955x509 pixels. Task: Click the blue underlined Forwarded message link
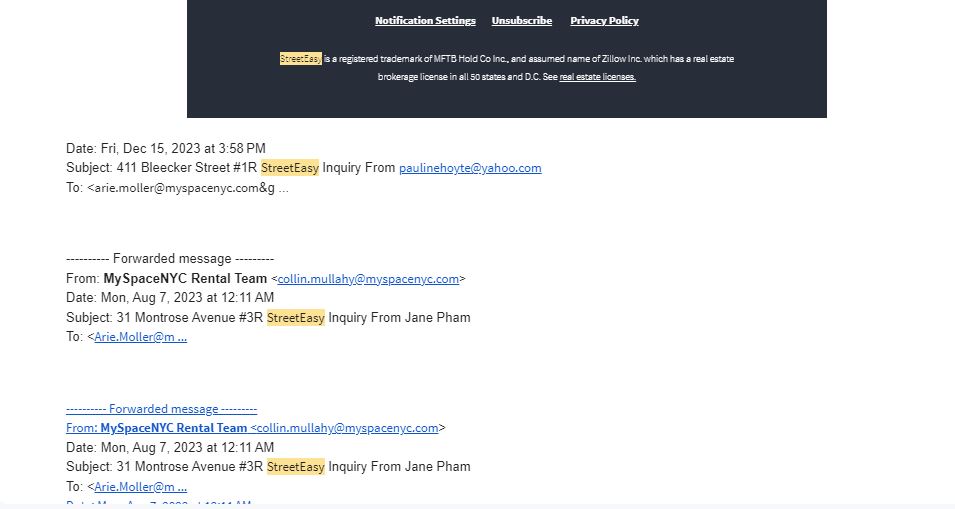click(161, 409)
